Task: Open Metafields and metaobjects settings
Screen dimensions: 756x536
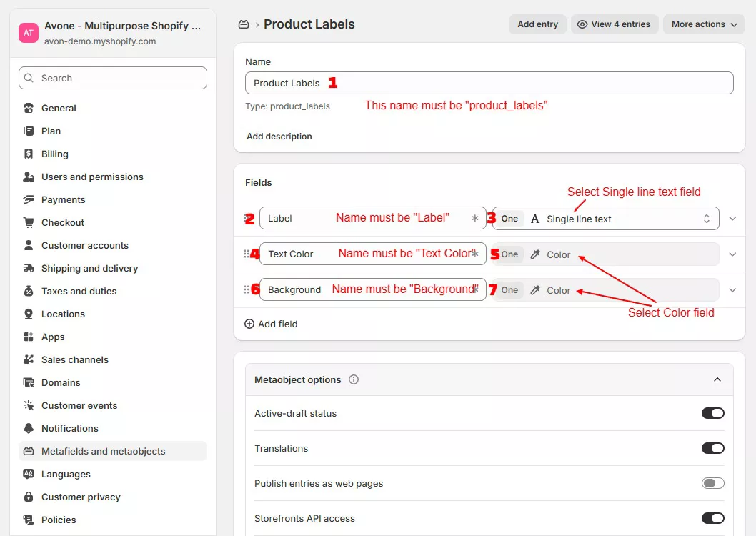Action: coord(103,452)
